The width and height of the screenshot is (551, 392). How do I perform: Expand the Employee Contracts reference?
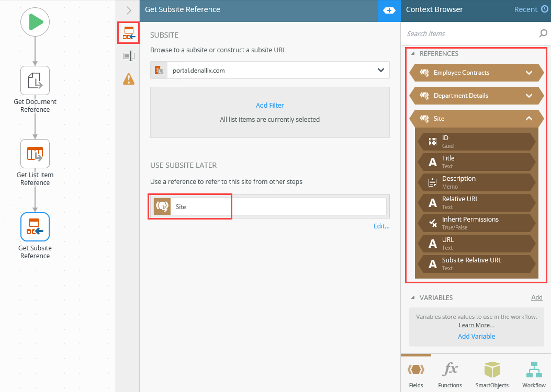(x=528, y=73)
